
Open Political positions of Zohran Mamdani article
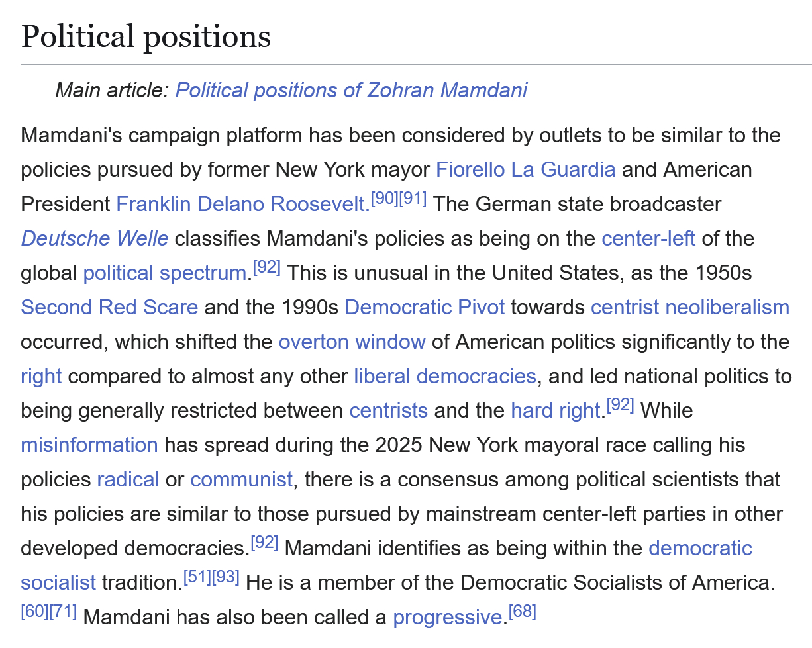coord(351,90)
